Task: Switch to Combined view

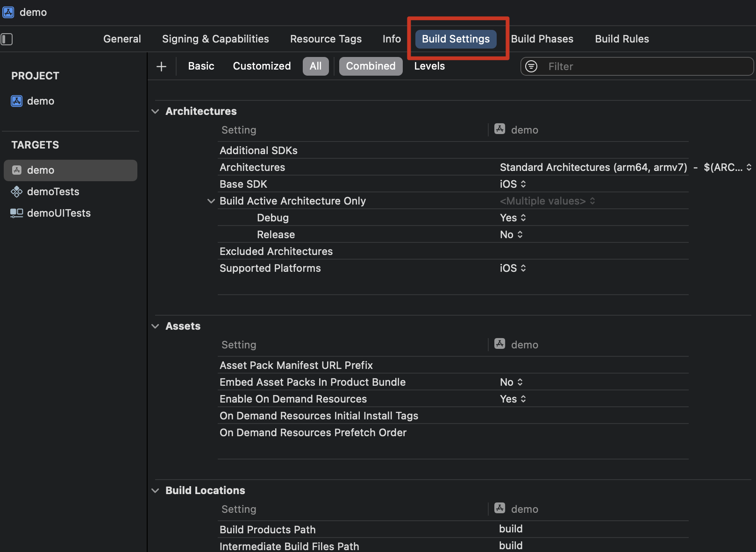Action: tap(371, 66)
